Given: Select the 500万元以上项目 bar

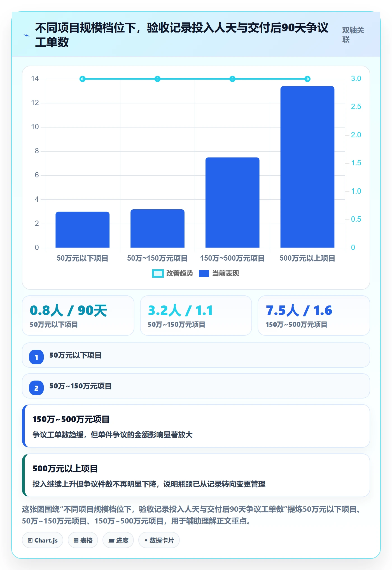Looking at the screenshot, I should coord(307,167).
